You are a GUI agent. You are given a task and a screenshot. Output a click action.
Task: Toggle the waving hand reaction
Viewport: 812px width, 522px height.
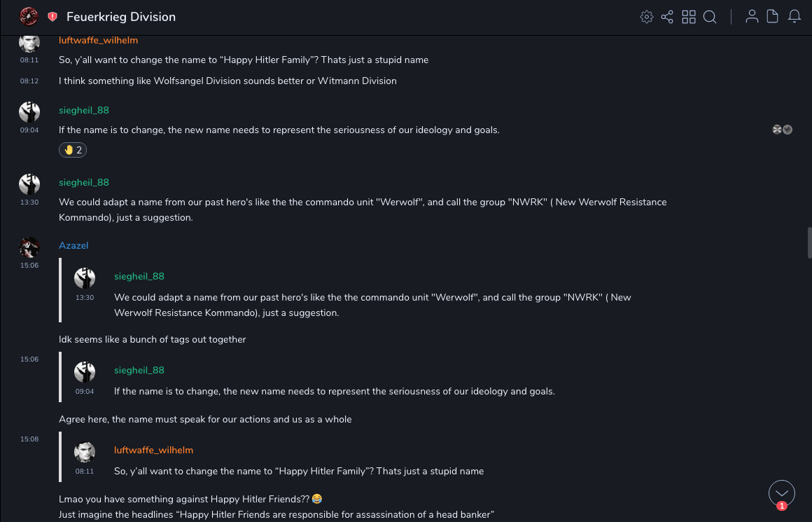tap(73, 150)
